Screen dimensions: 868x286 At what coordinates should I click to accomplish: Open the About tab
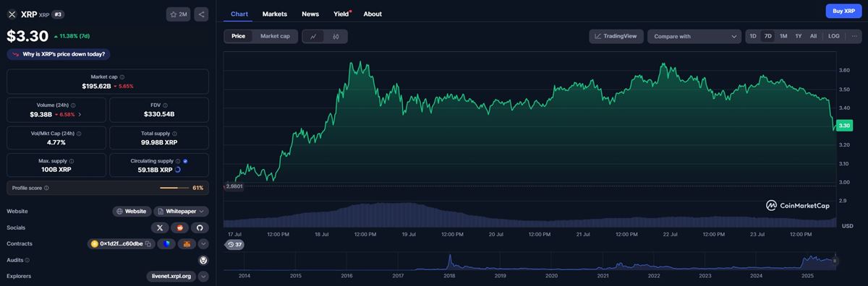[x=373, y=14]
